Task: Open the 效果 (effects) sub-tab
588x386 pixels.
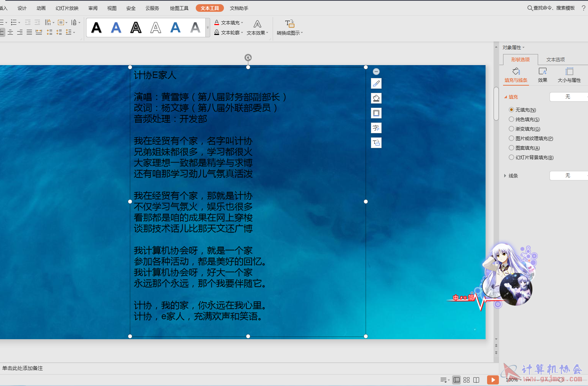Action: [x=543, y=75]
